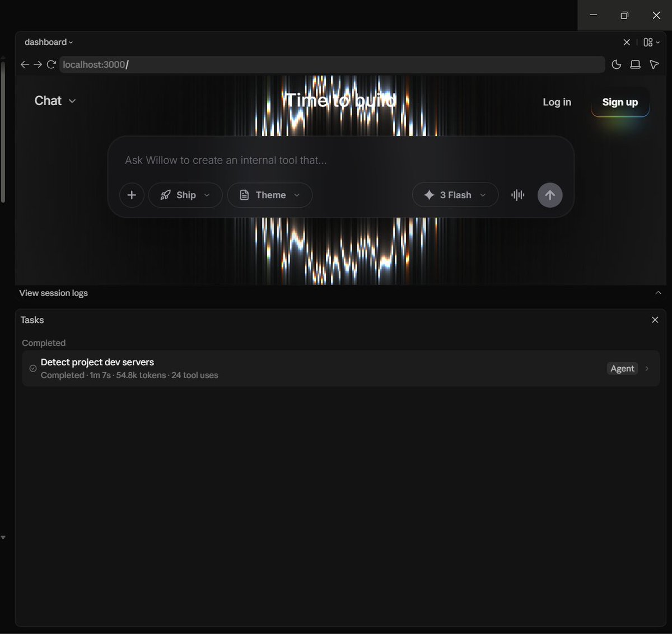Open the 3 Flash model selector
Screen dimensions: 672x634
[455, 195]
